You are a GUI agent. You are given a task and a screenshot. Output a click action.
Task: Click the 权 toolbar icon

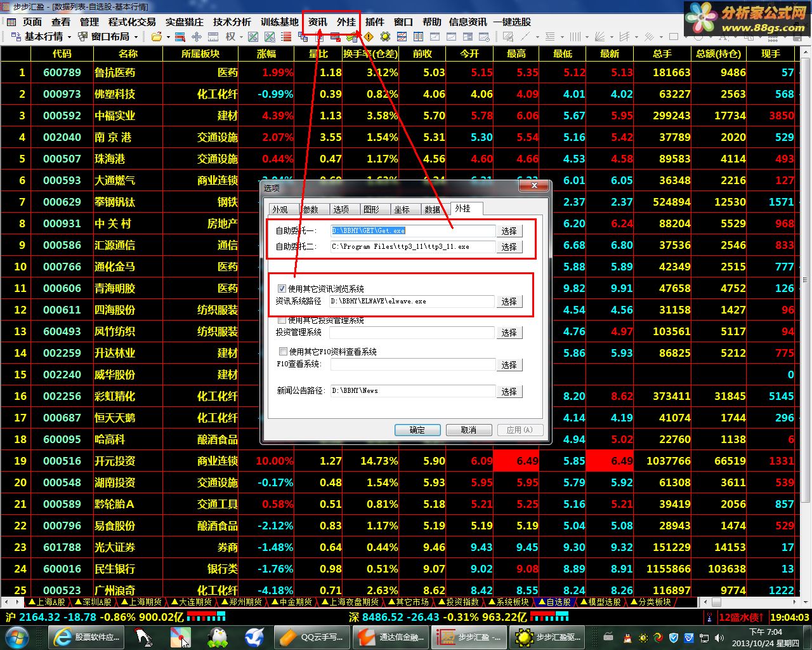230,37
